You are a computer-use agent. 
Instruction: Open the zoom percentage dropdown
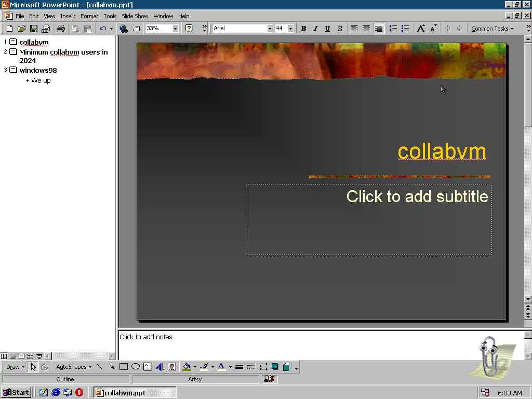click(x=175, y=29)
